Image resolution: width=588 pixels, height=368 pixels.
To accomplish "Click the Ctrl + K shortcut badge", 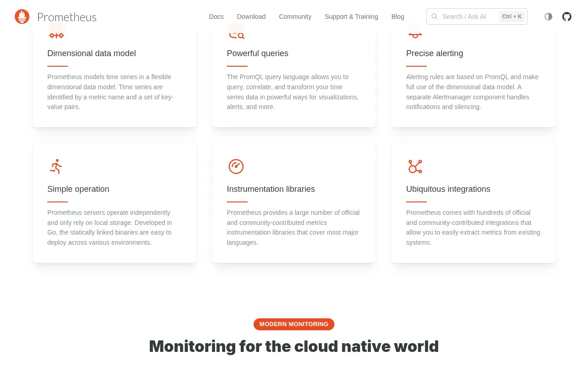I will point(512,17).
